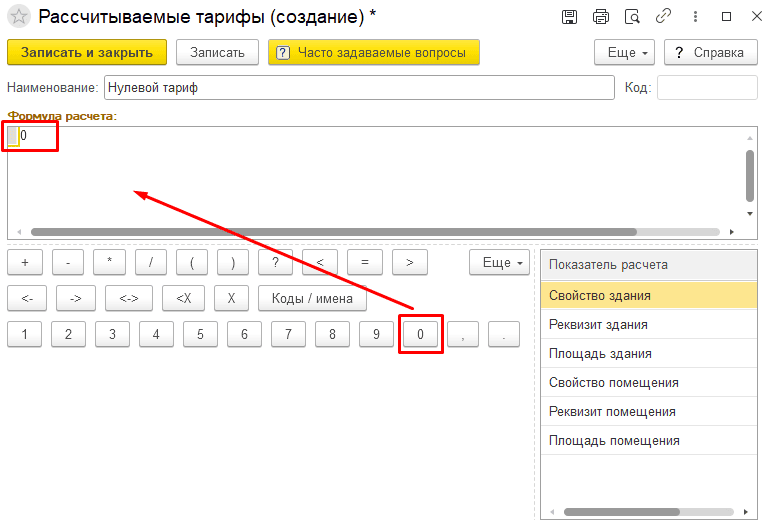Open Часто задаваемые вопросы
The image size is (776, 526).
point(374,52)
